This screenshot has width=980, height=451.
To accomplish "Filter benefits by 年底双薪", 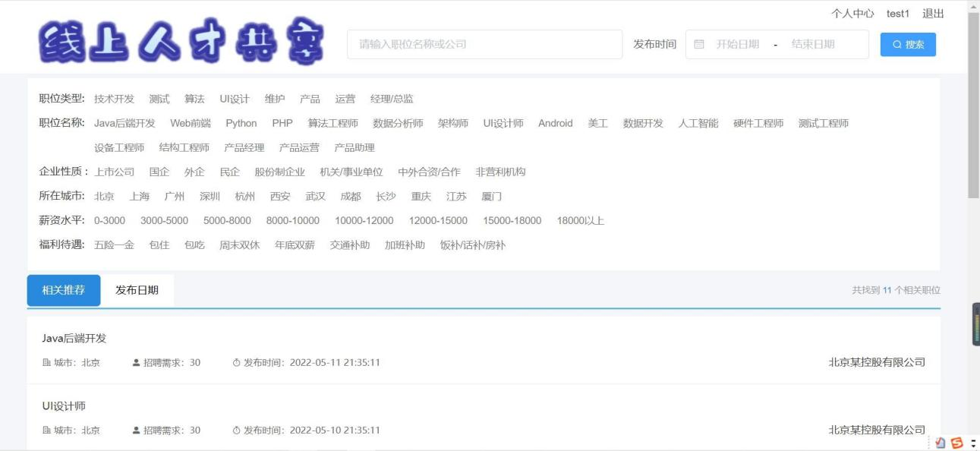I will pyautogui.click(x=295, y=245).
